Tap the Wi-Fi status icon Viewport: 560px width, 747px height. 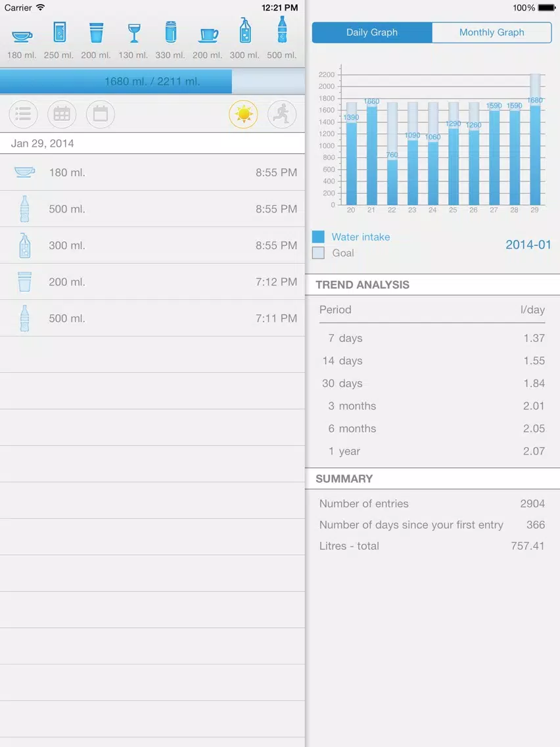41,7
